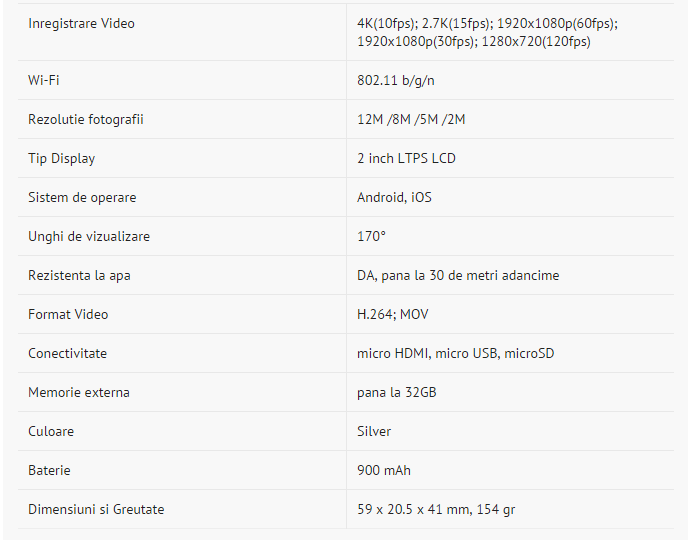688x540 pixels.
Task: Select the "Conectivitate" row label
Action: 67,353
